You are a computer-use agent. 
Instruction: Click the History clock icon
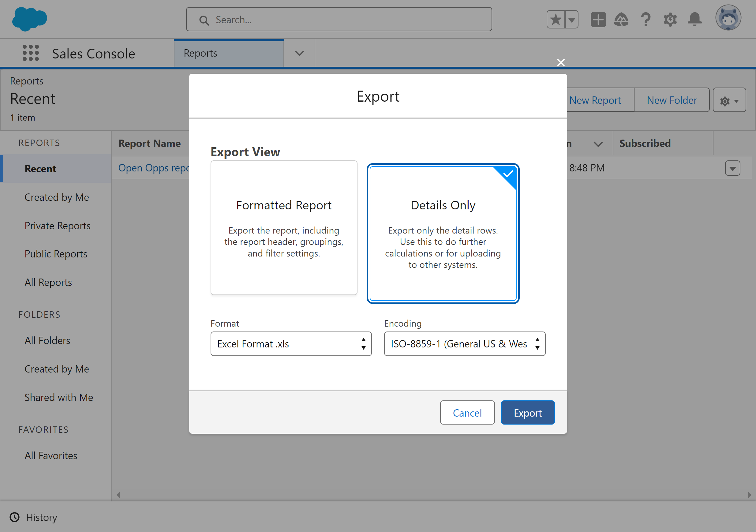14,517
